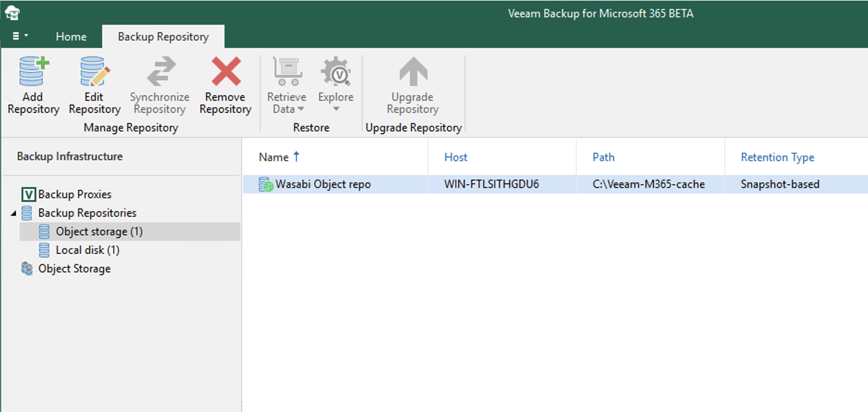This screenshot has height=412, width=868.
Task: Click the Add Repository icon
Action: [x=34, y=71]
